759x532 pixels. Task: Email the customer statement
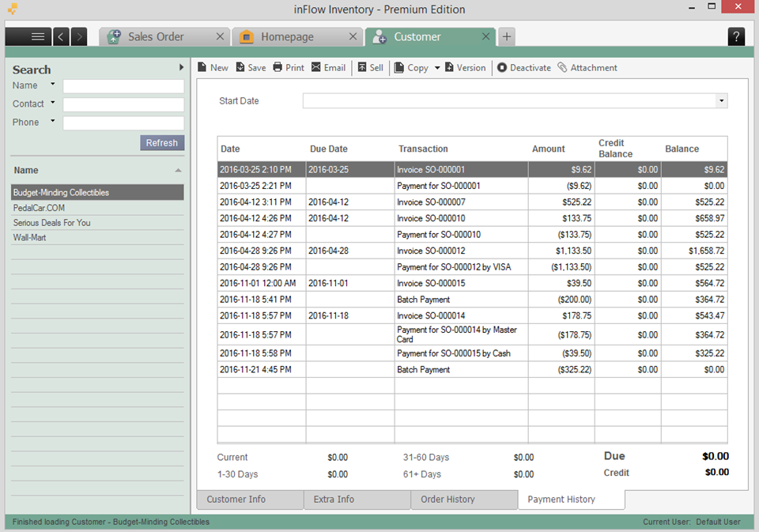tap(328, 68)
